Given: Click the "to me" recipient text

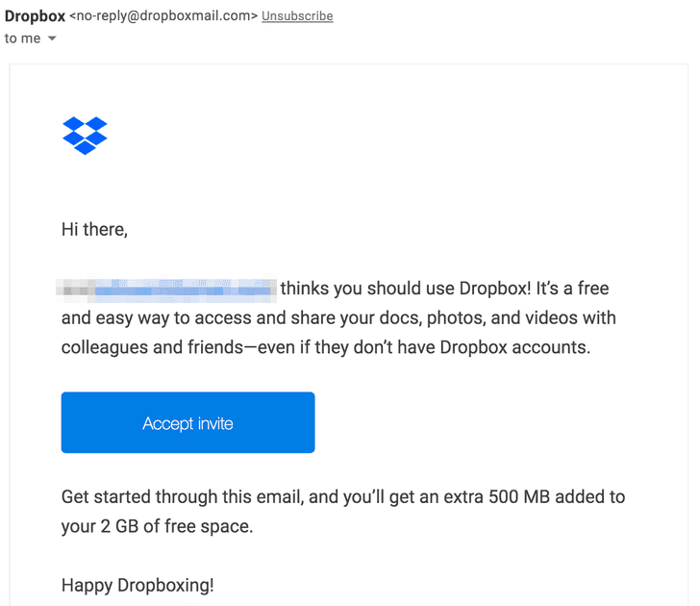Looking at the screenshot, I should (x=23, y=38).
